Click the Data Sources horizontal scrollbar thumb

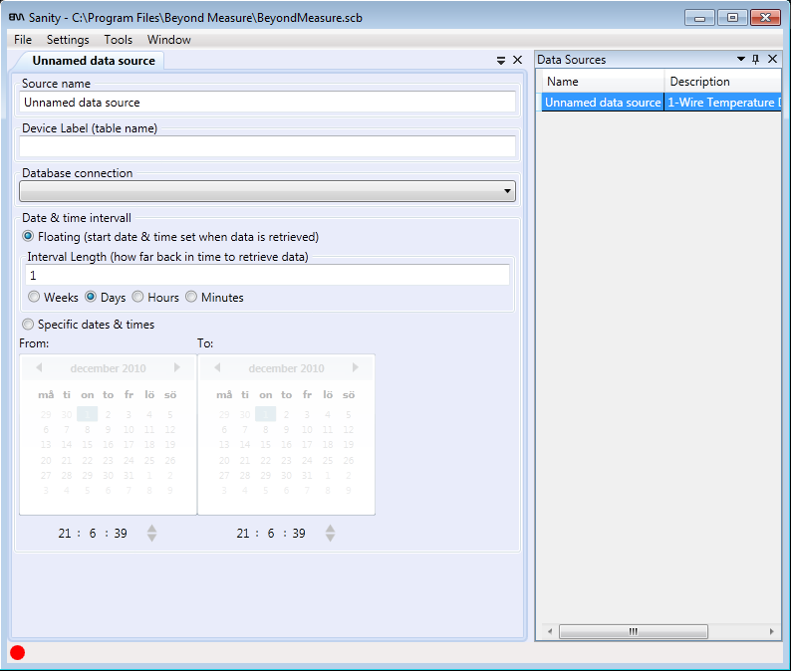tap(633, 632)
